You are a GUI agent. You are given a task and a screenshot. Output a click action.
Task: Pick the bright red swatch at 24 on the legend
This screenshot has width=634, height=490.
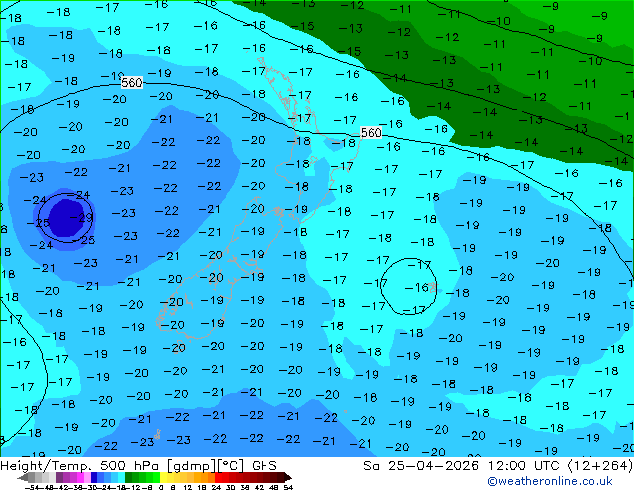click(218, 477)
